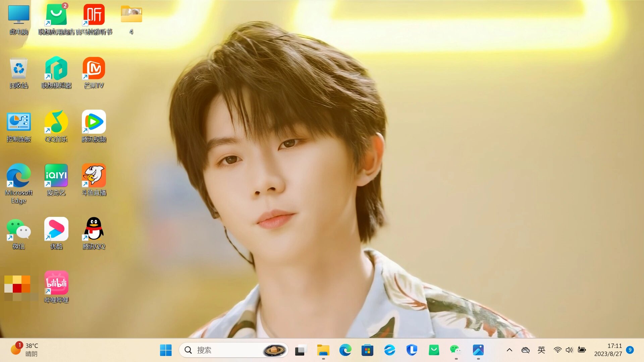
Task: Select the 微信 desktop shortcut
Action: 19,234
